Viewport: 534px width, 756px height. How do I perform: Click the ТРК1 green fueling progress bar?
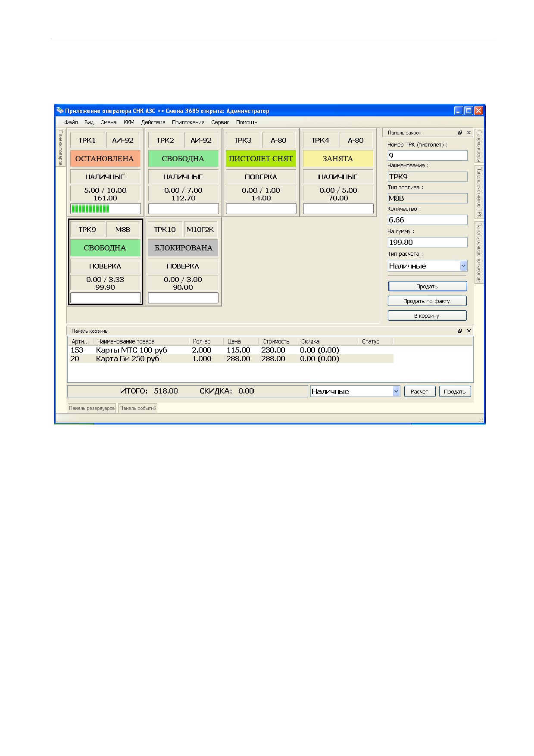(106, 209)
